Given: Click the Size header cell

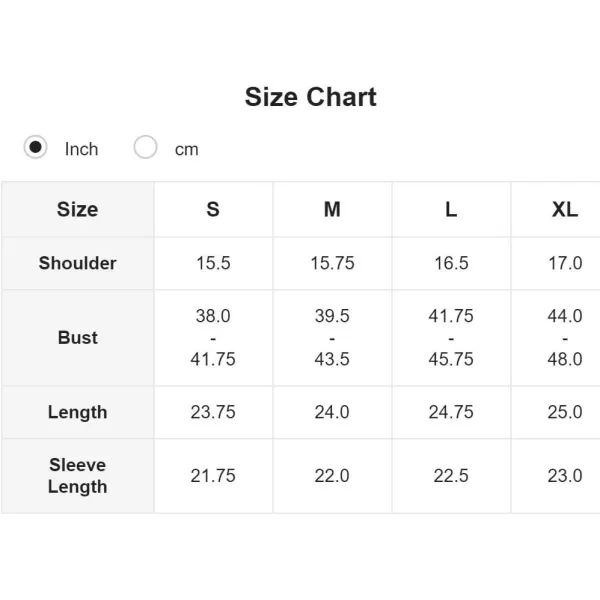Looking at the screenshot, I should tap(78, 209).
